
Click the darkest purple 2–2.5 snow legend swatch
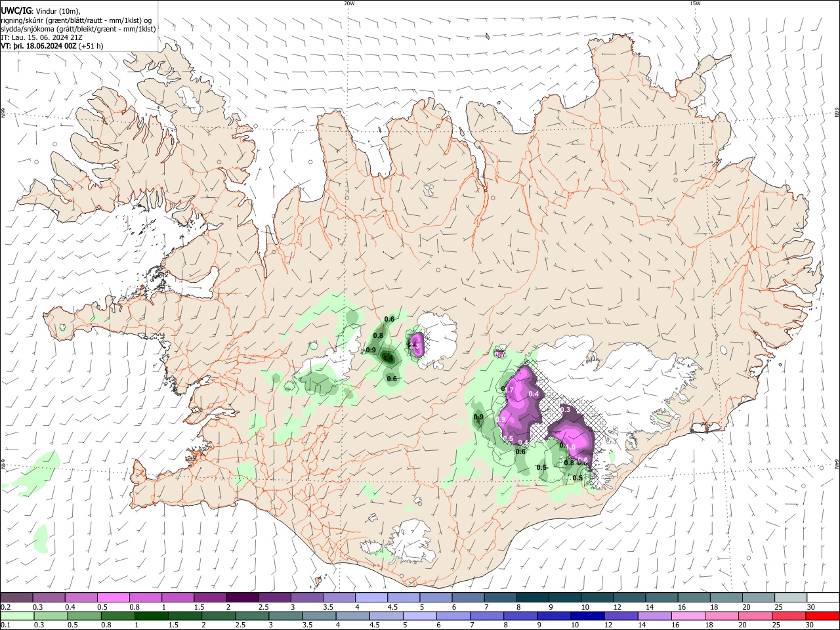(242, 598)
